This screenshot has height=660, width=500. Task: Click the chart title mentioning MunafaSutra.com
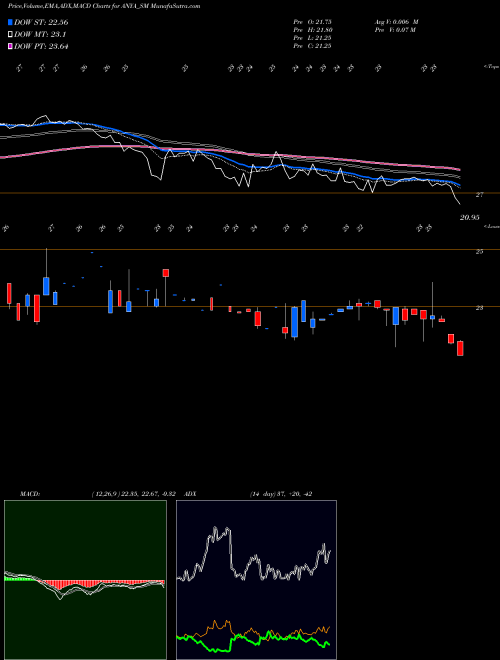point(104,6)
